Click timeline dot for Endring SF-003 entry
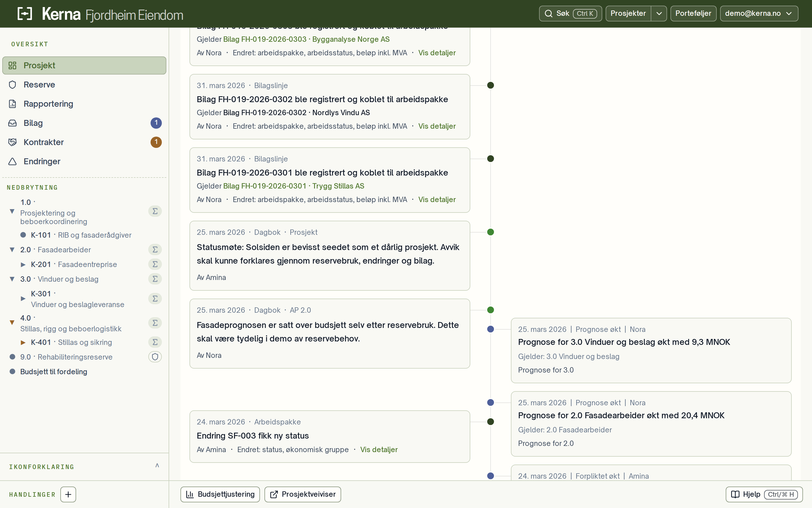Viewport: 812px width, 508px height. pyautogui.click(x=491, y=422)
